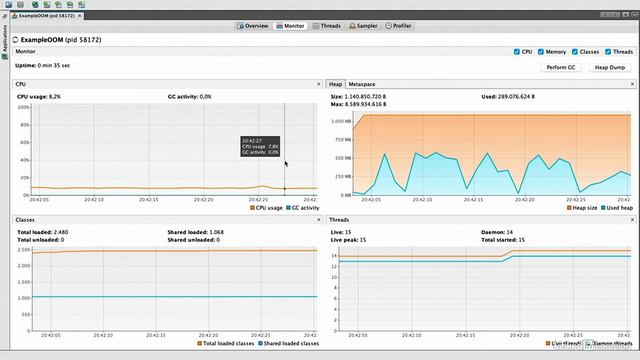Click the 'Total started: 15' text

(x=503, y=240)
